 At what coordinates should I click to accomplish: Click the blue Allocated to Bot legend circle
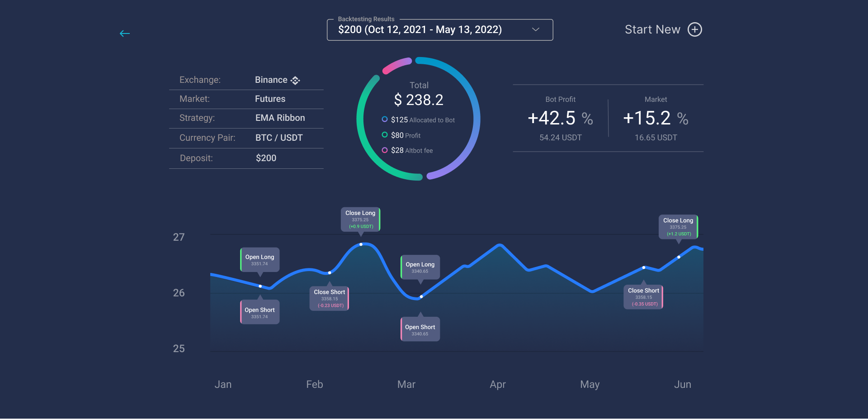pyautogui.click(x=385, y=119)
